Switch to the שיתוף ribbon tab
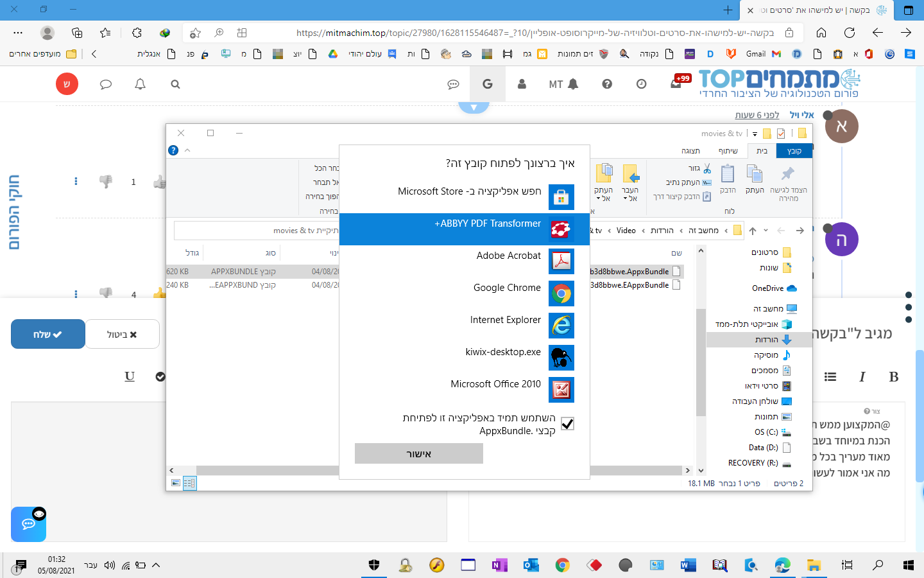 [x=728, y=151]
